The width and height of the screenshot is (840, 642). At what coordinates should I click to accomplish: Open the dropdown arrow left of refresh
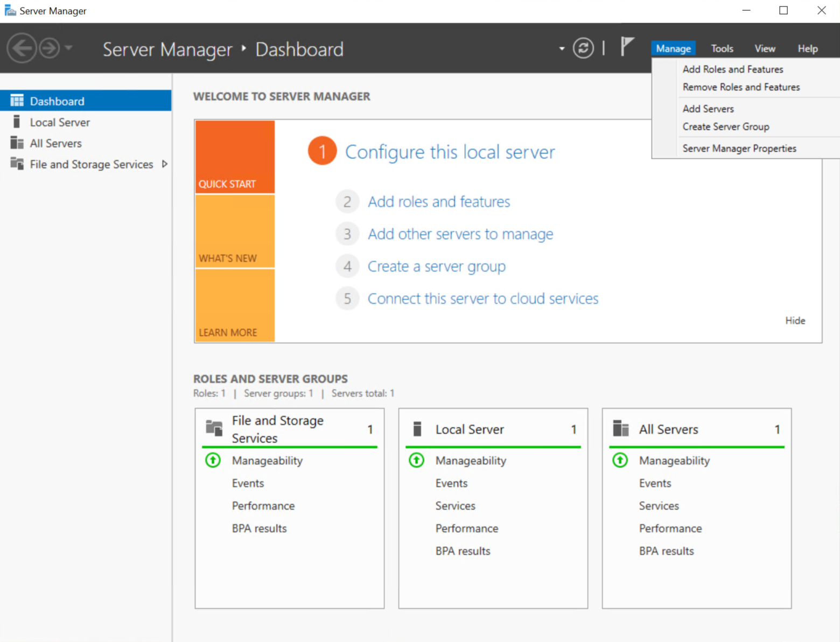pos(562,48)
